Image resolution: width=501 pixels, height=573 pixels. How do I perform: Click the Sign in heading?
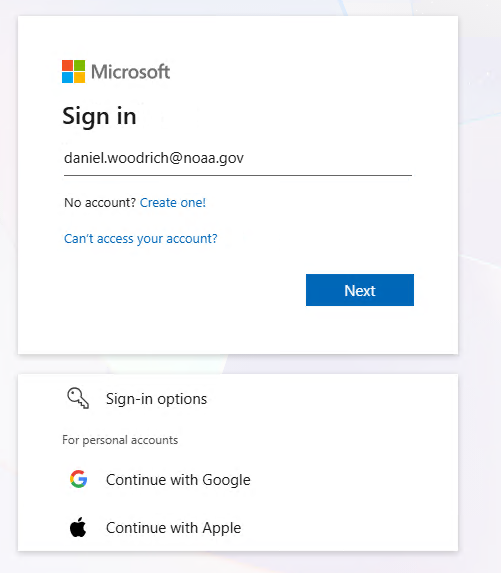click(99, 117)
